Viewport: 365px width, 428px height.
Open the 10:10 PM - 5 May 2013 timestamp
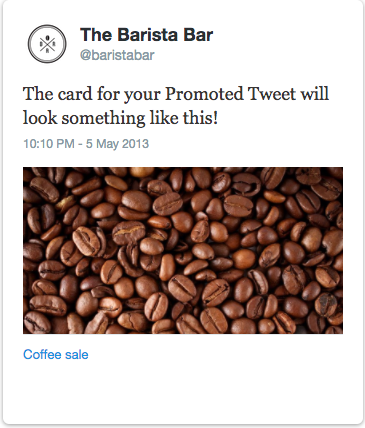click(86, 144)
